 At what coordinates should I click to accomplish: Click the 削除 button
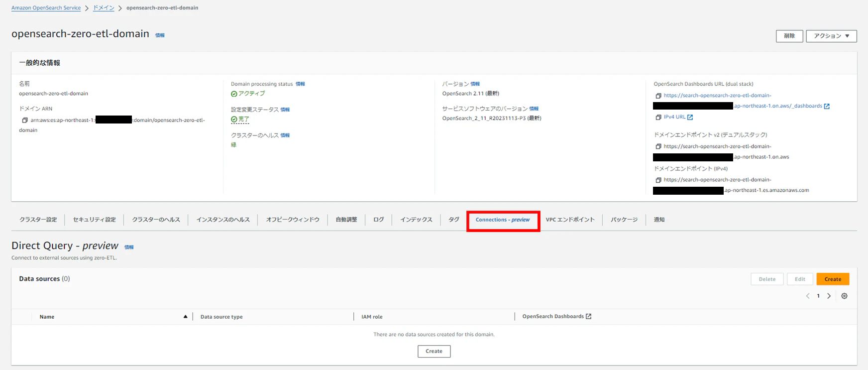click(x=789, y=36)
